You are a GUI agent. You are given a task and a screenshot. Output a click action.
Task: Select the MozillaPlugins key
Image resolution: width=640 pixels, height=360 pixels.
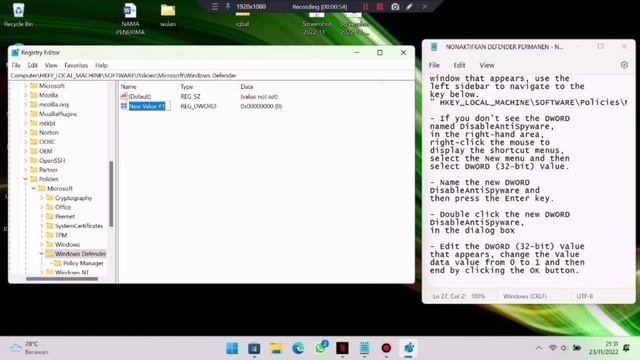58,114
